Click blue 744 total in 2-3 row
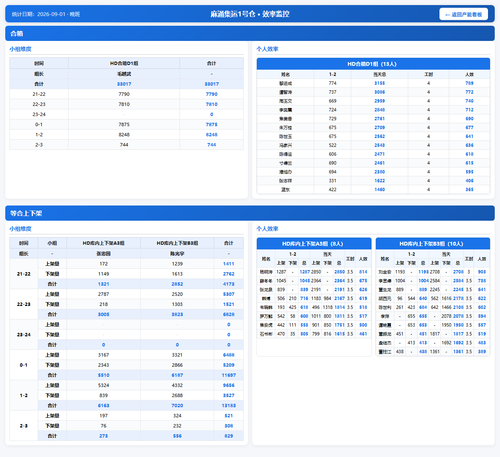Image resolution: width=500 pixels, height=457 pixels. pos(212,145)
